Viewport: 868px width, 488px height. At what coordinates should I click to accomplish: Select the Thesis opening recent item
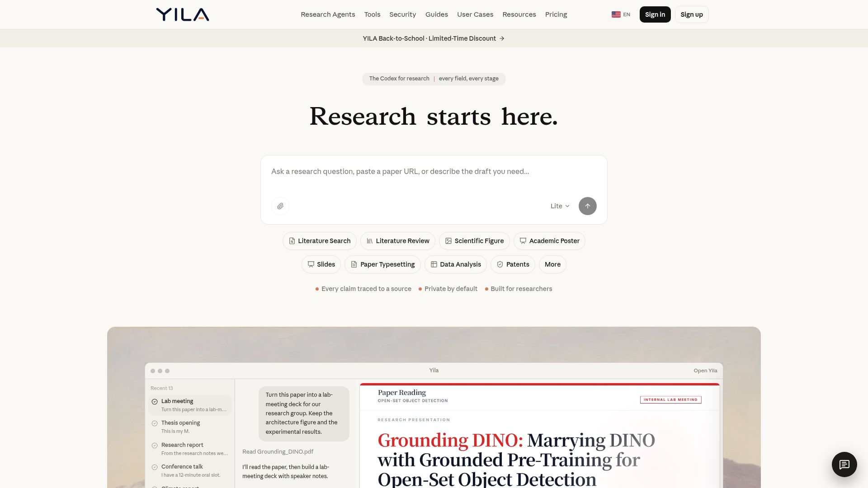point(190,427)
